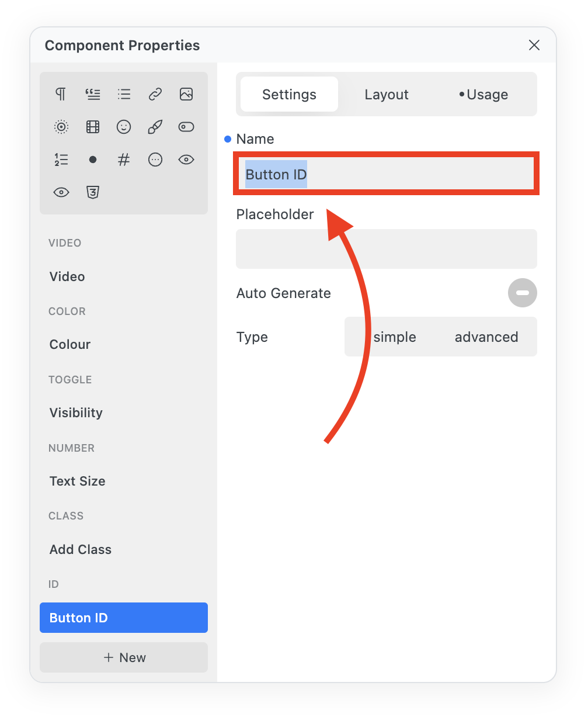Pick the paintbrush colour property icon
This screenshot has height=717, width=588.
tap(155, 127)
